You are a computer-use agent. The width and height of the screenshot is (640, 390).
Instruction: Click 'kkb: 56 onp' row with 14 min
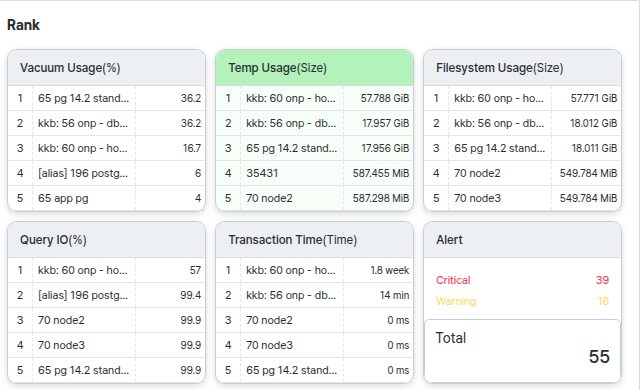pyautogui.click(x=314, y=295)
